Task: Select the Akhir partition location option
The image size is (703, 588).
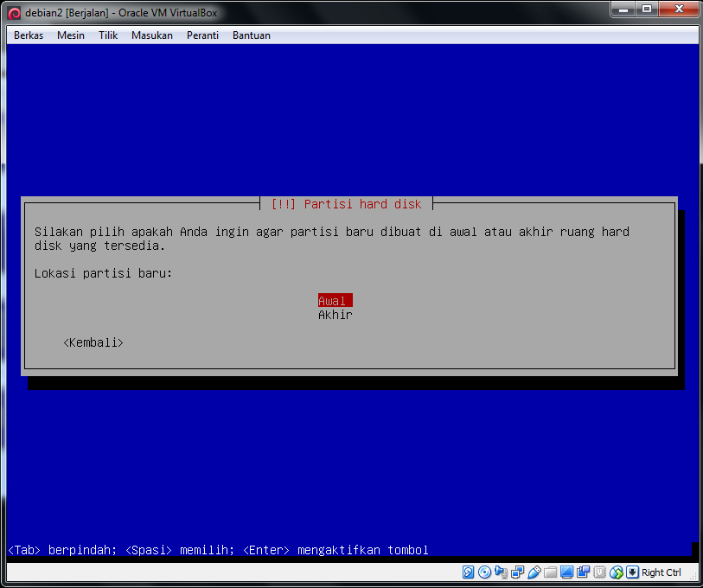Action: pos(336,315)
